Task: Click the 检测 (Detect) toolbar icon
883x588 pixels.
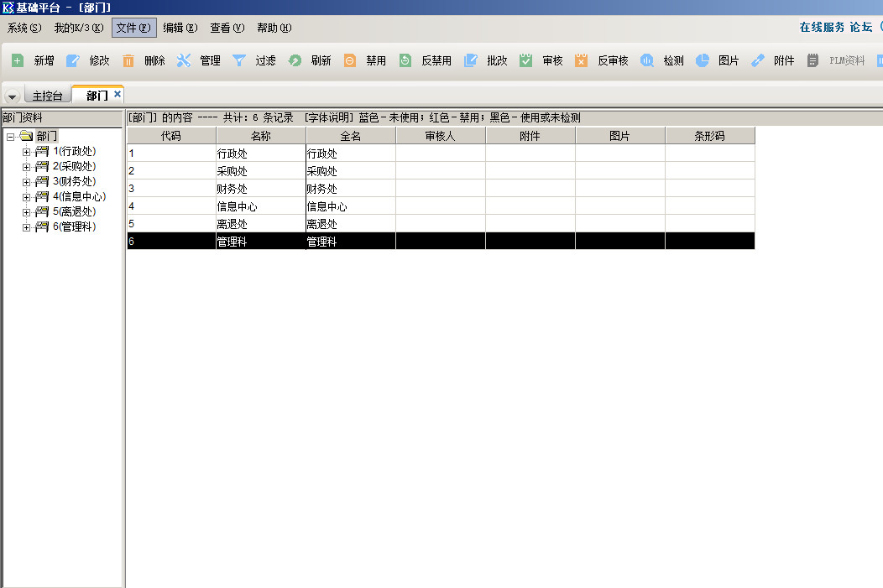Action: tap(647, 60)
